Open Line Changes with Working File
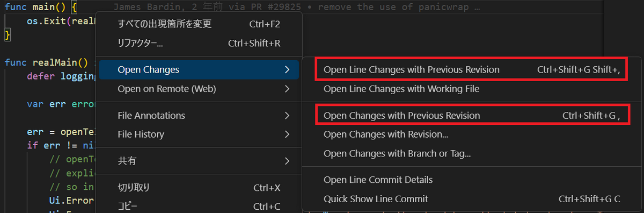Image resolution: width=644 pixels, height=213 pixels. [472, 89]
